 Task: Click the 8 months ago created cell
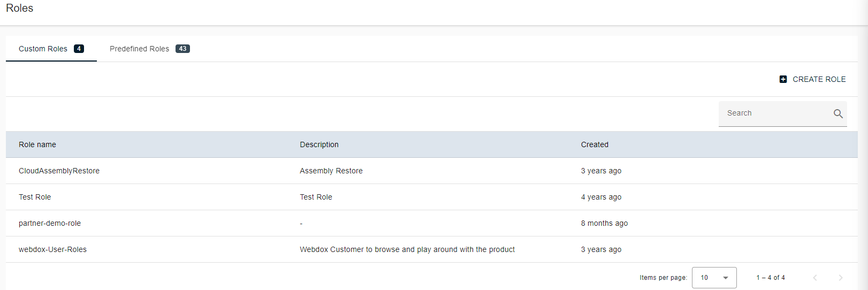604,223
